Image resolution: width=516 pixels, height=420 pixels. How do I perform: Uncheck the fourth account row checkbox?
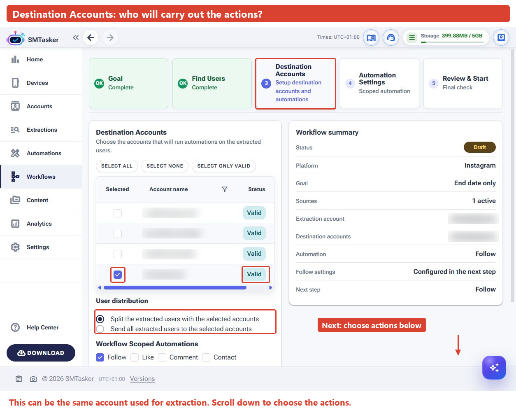(x=118, y=274)
